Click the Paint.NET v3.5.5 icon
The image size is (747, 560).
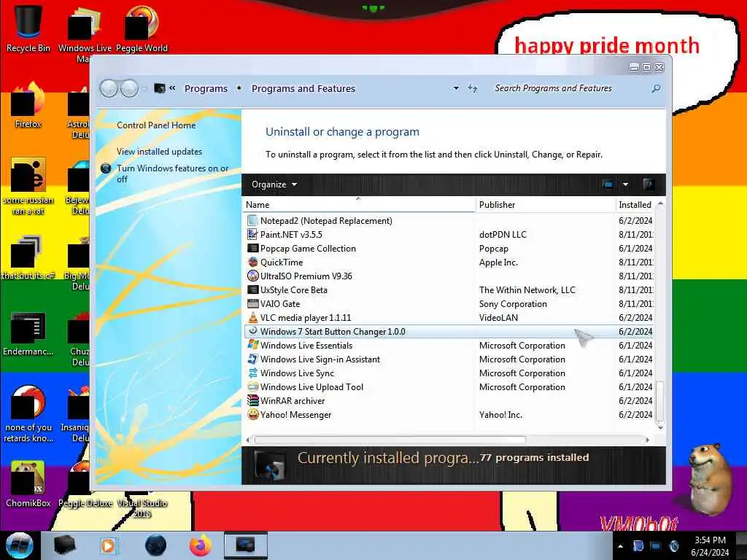pos(252,234)
